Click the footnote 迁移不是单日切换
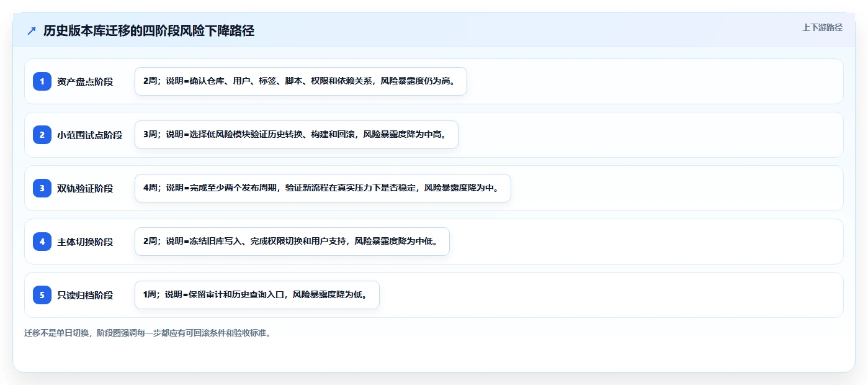This screenshot has width=868, height=385. coord(148,333)
